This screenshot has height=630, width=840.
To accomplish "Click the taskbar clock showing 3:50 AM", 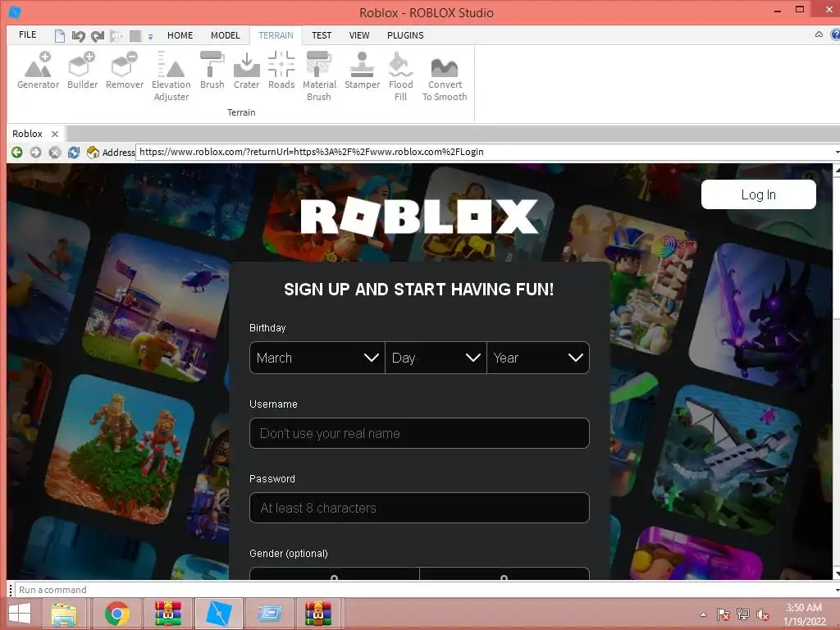I will tap(804, 608).
